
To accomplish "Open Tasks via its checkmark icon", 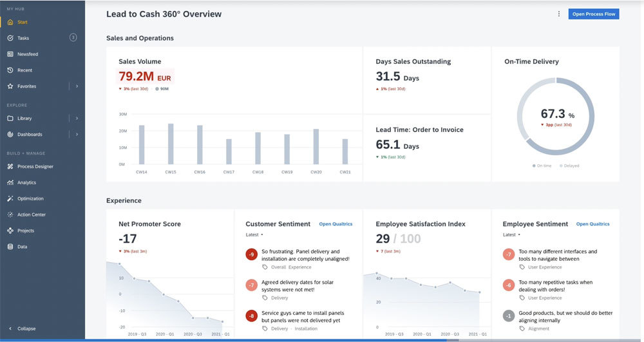I will coord(10,38).
